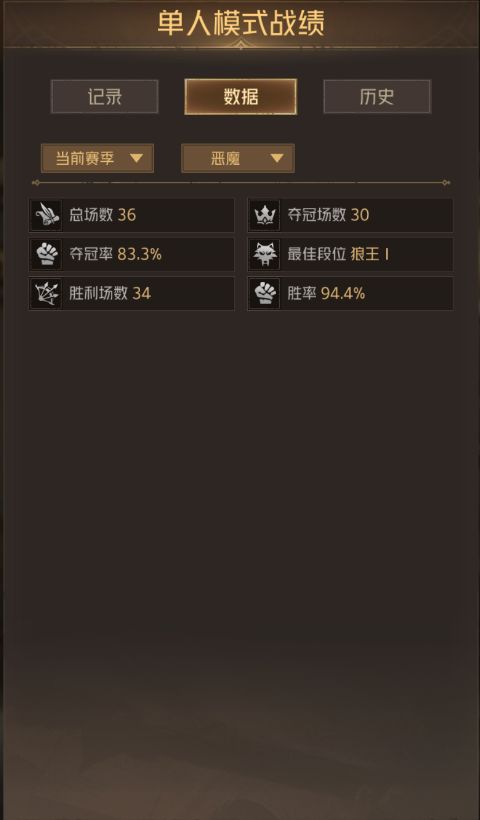Open the 恶魔 character dropdown

pyautogui.click(x=238, y=158)
